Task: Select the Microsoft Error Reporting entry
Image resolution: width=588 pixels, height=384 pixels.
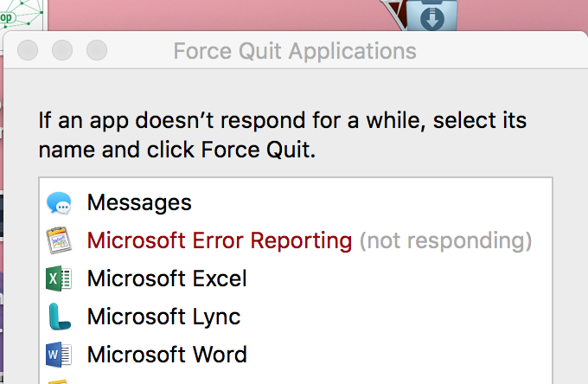Action: click(220, 240)
